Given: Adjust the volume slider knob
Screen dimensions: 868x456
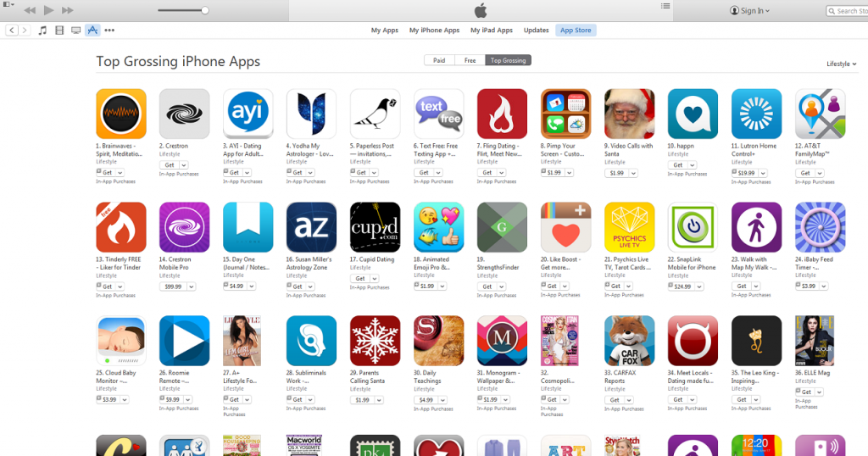Looking at the screenshot, I should [205, 10].
